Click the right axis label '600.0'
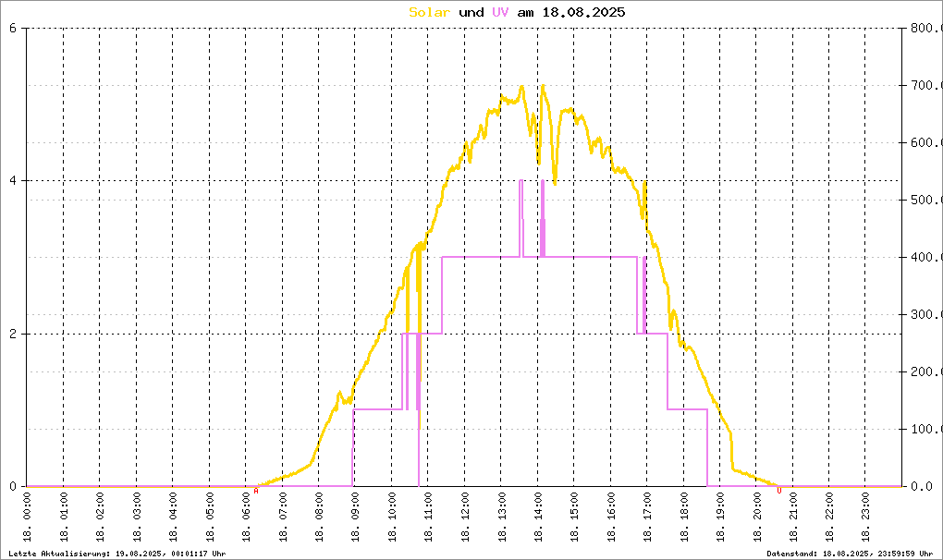The height and width of the screenshot is (560, 943). point(926,142)
